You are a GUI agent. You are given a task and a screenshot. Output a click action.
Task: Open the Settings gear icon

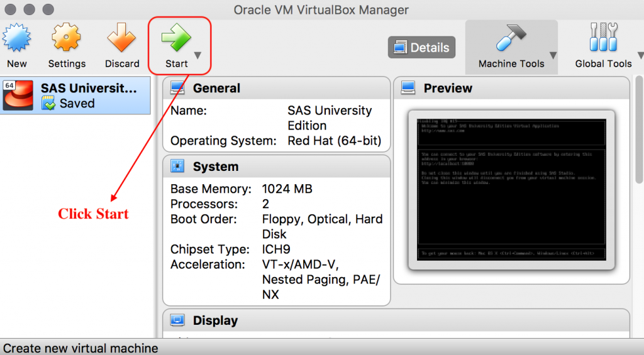[x=67, y=37]
